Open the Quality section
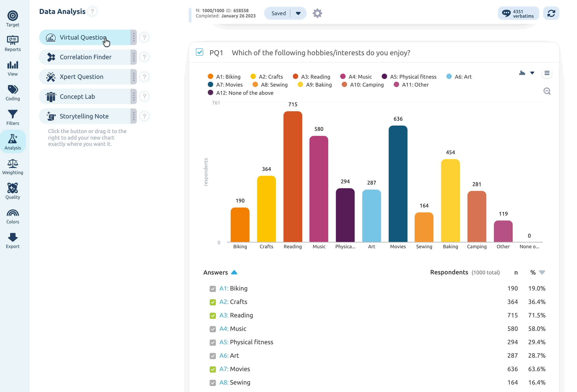The height and width of the screenshot is (392, 577). [13, 191]
